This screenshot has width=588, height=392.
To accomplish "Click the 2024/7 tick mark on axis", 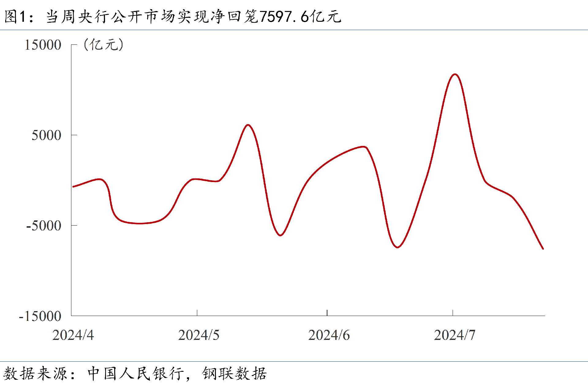I will tap(453, 313).
